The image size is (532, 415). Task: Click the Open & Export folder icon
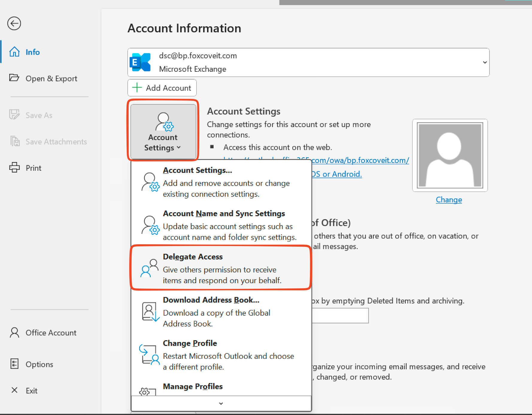(14, 78)
